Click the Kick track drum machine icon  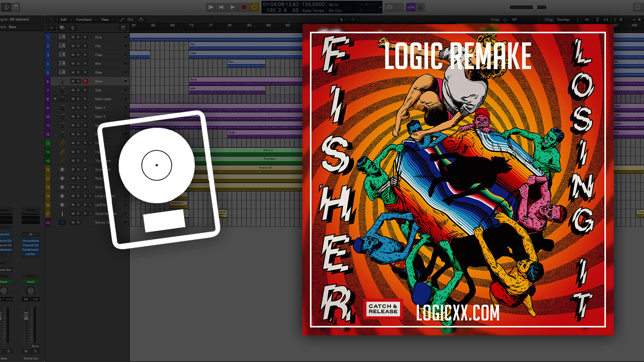tap(62, 37)
